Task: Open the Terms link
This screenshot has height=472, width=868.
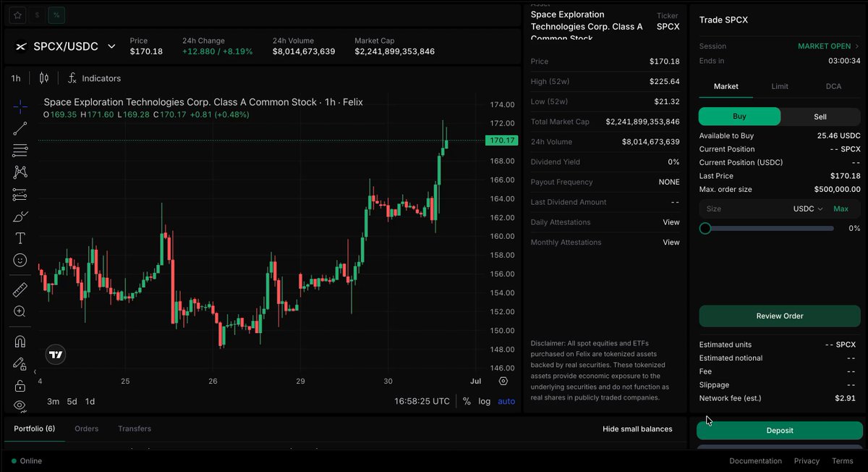Action: click(x=842, y=461)
